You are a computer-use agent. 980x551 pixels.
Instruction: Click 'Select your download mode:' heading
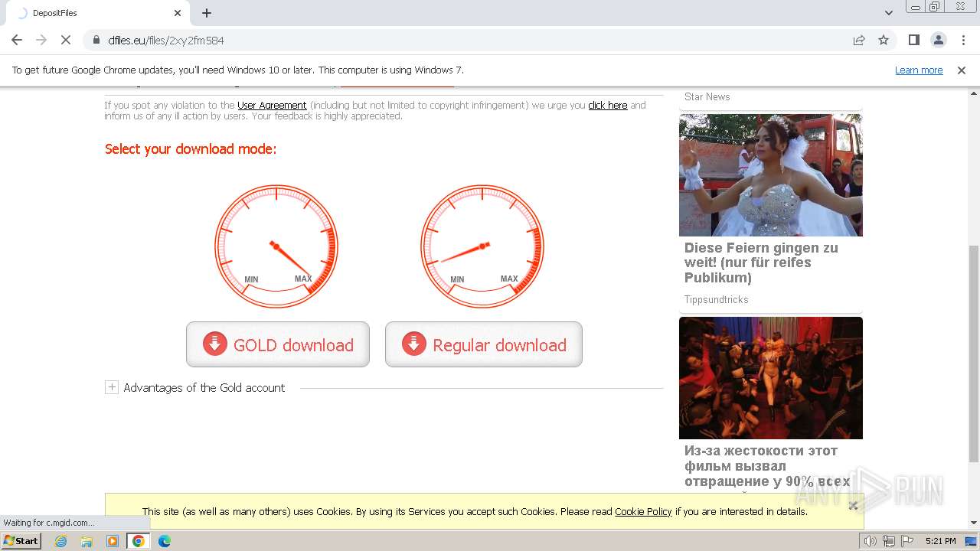pyautogui.click(x=191, y=148)
